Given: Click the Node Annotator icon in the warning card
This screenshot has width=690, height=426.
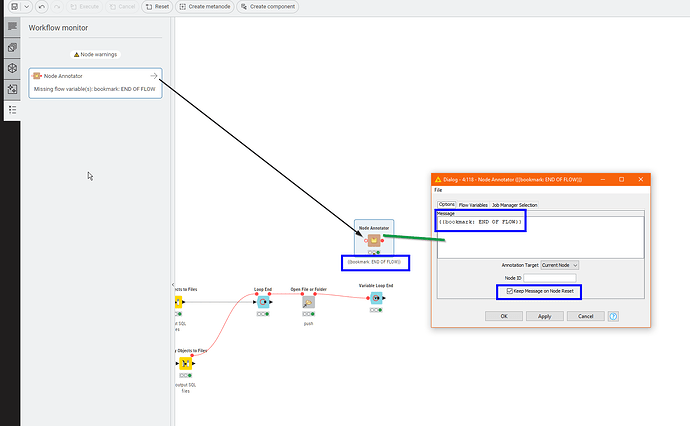Looking at the screenshot, I should (x=37, y=76).
